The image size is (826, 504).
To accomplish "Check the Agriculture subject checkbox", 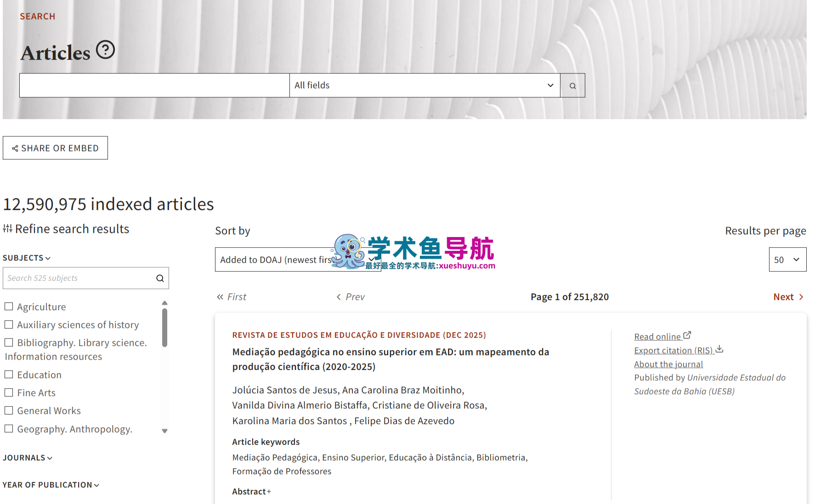I will coord(9,306).
